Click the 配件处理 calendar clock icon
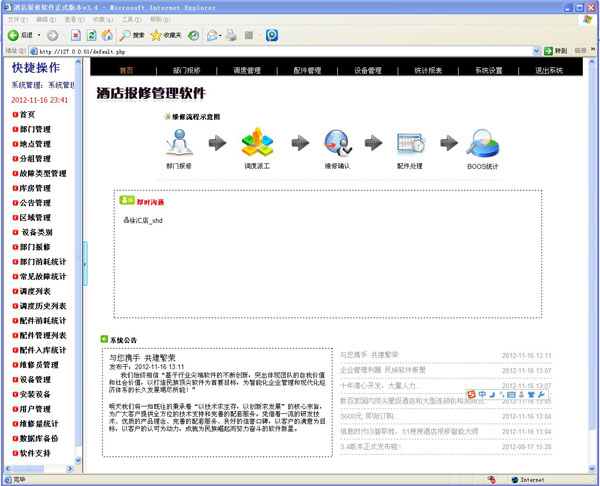Image resolution: width=600 pixels, height=486 pixels. tap(411, 143)
